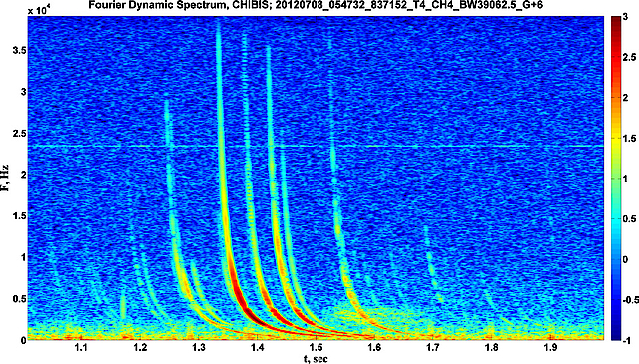Click the y-axis tick label 3.5
Image resolution: width=639 pixels, height=364 pixels.
click(x=18, y=50)
